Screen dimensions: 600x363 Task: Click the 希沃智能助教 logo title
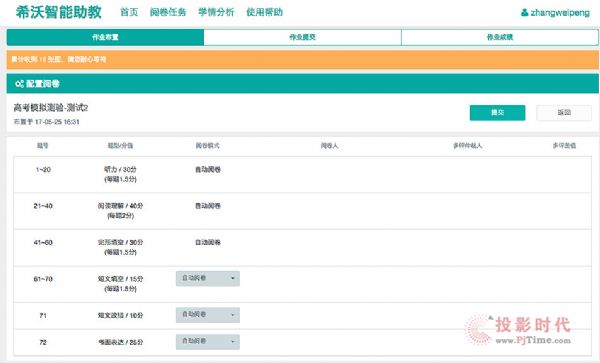point(59,12)
